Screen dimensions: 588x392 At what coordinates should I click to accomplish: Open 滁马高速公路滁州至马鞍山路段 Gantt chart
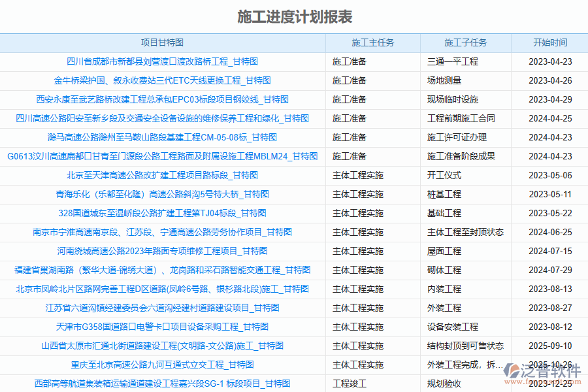pyautogui.click(x=163, y=137)
